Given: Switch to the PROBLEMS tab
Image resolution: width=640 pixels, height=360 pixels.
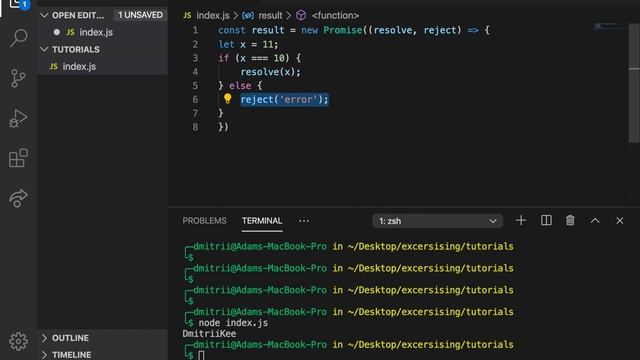Looking at the screenshot, I should (x=204, y=221).
